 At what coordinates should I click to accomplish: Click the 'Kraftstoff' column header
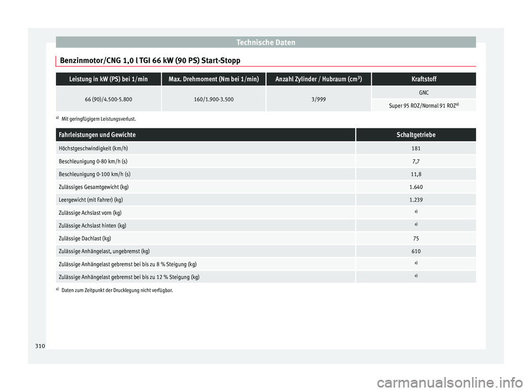tap(424, 79)
